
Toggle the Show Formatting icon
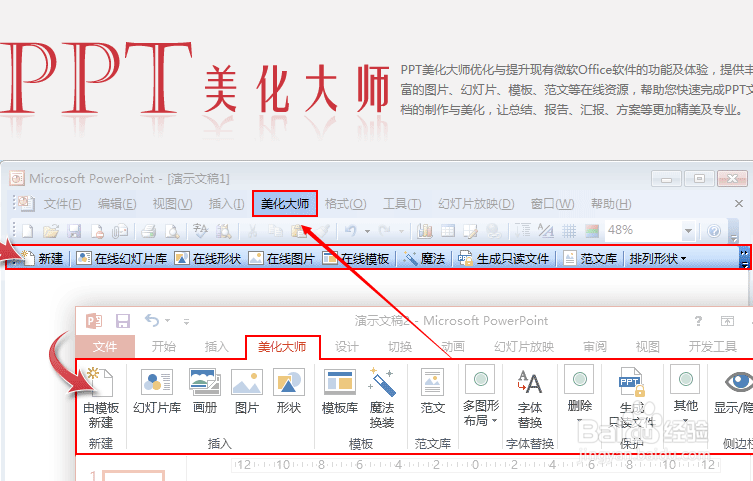[x=546, y=231]
